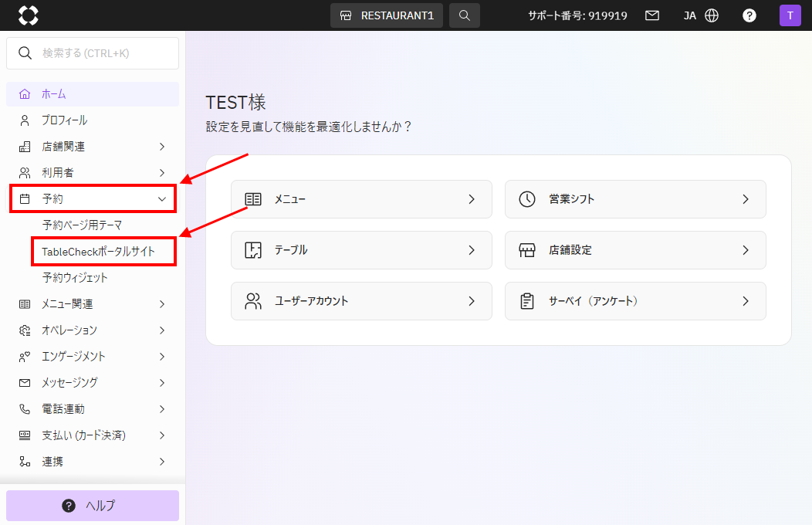Click the TableCheck logo icon
The image size is (812, 525).
[x=29, y=15]
